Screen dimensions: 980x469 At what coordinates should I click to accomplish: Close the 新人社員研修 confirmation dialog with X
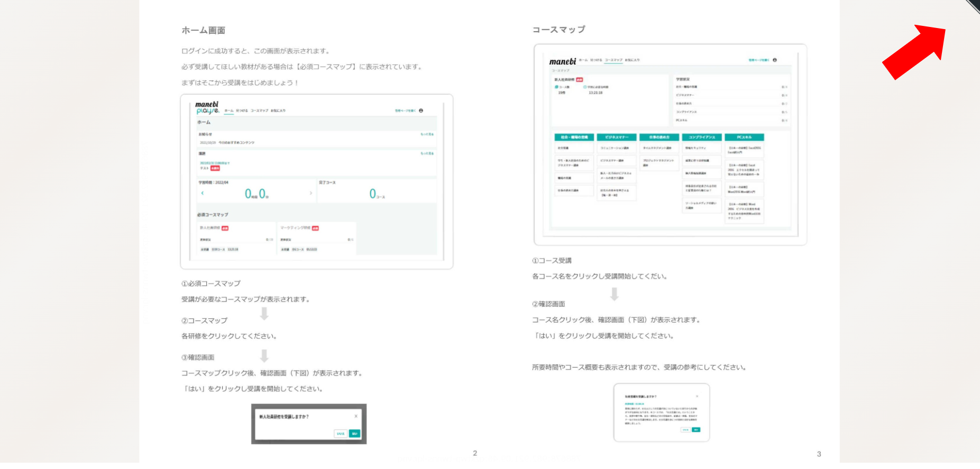(x=356, y=416)
